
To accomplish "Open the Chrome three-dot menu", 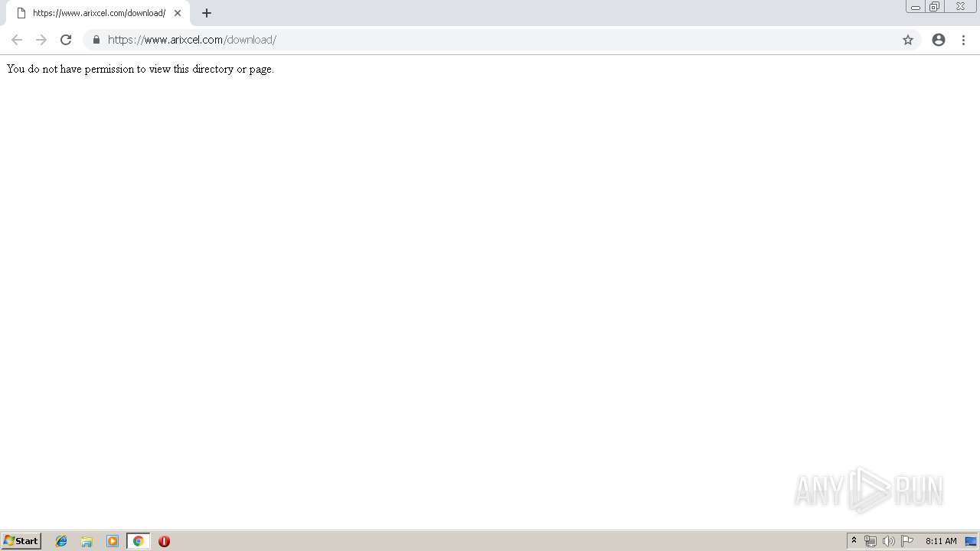I will 963,40.
